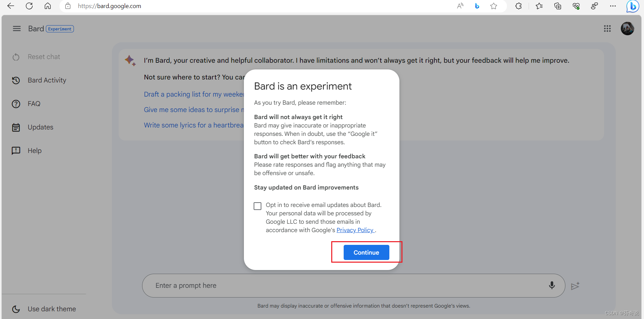Click the dark theme moon icon
The height and width of the screenshot is (319, 644).
(16, 309)
